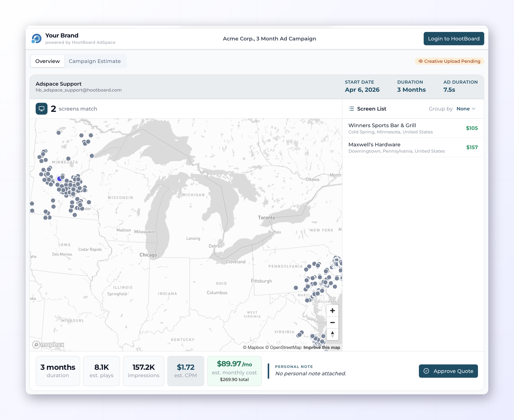Click the $157 price value
Image resolution: width=514 pixels, height=420 pixels.
(x=472, y=147)
